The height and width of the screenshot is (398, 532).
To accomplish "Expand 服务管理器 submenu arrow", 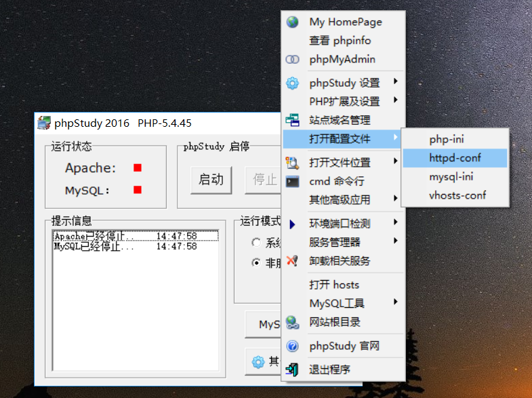I will click(x=396, y=241).
